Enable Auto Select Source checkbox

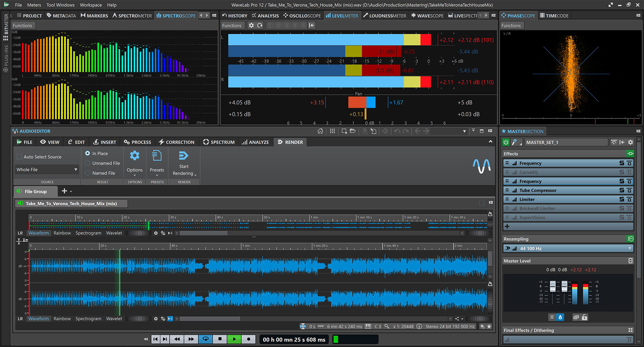tap(19, 157)
